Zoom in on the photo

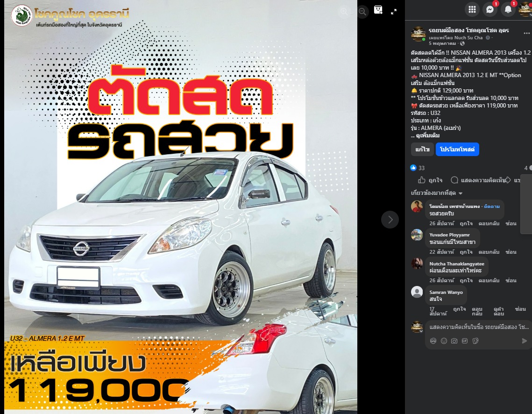[x=344, y=12]
